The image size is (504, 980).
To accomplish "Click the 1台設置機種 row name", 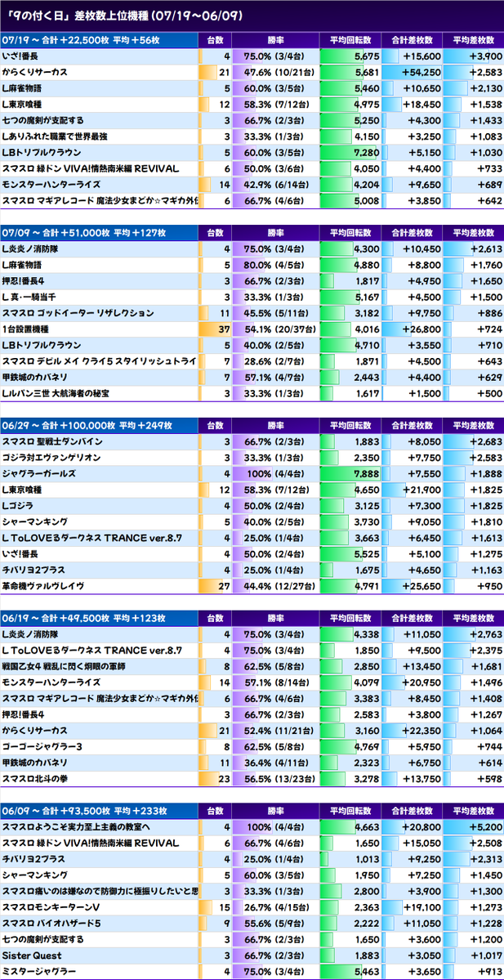I will click(x=25, y=329).
